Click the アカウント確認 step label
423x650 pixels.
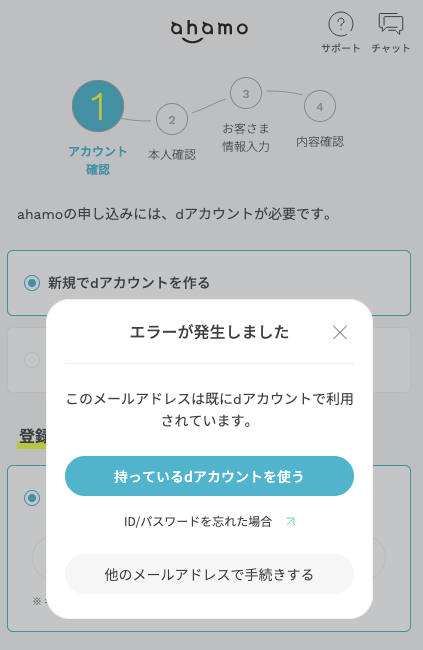(x=98, y=160)
